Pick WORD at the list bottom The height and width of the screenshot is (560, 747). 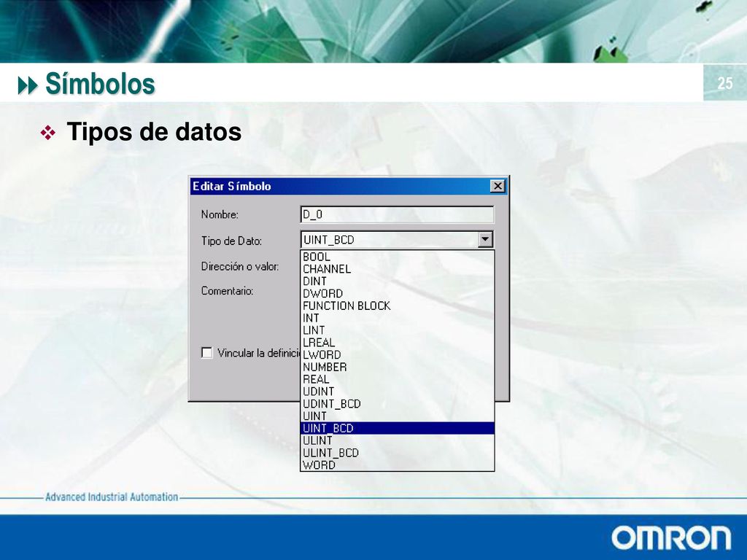398,465
